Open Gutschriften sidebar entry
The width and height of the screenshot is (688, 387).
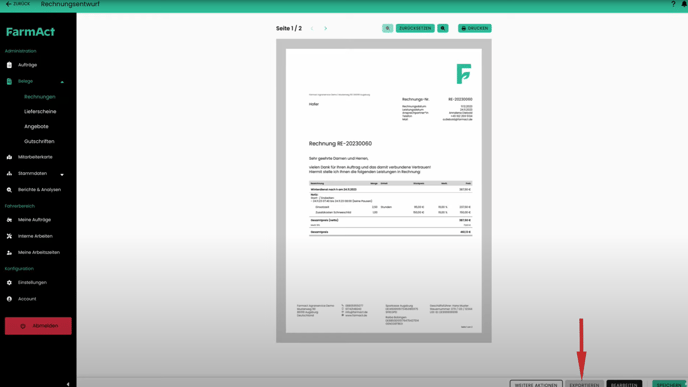pos(39,141)
